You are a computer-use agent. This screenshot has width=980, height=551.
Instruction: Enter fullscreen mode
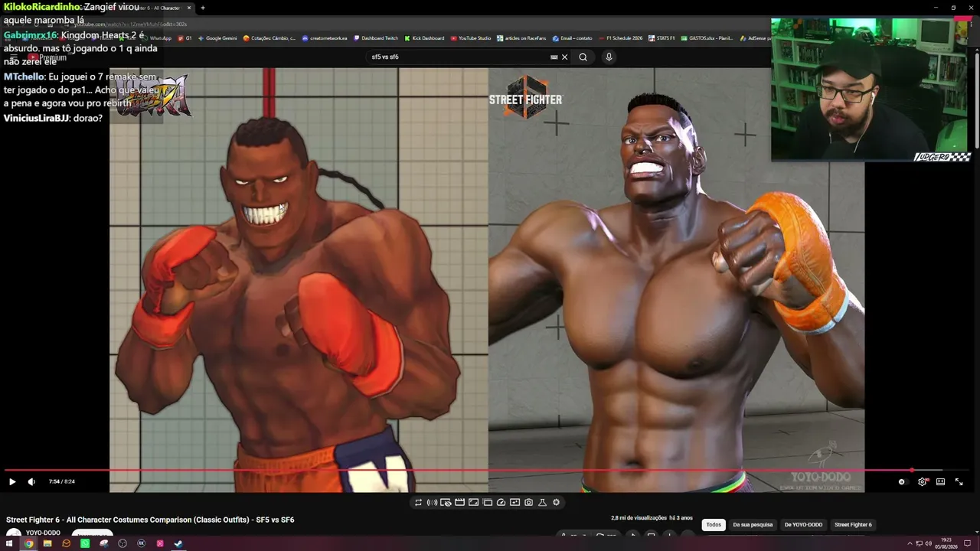pyautogui.click(x=959, y=481)
